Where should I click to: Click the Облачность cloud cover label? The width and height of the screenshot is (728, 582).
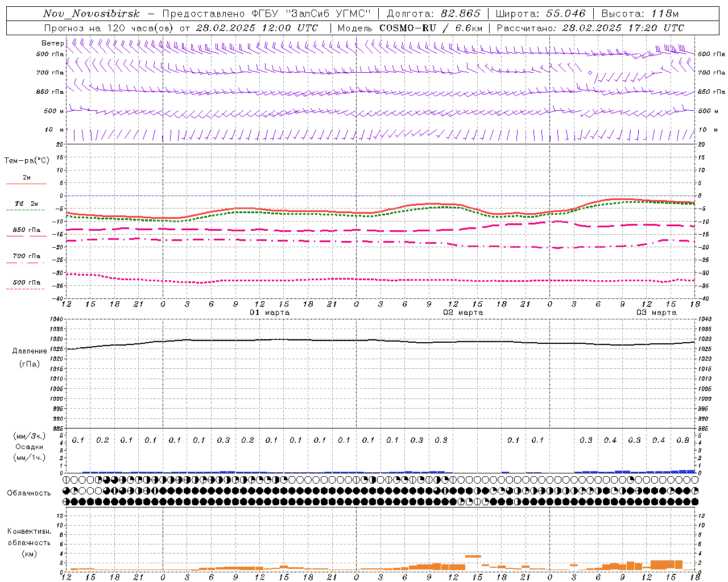[29, 493]
